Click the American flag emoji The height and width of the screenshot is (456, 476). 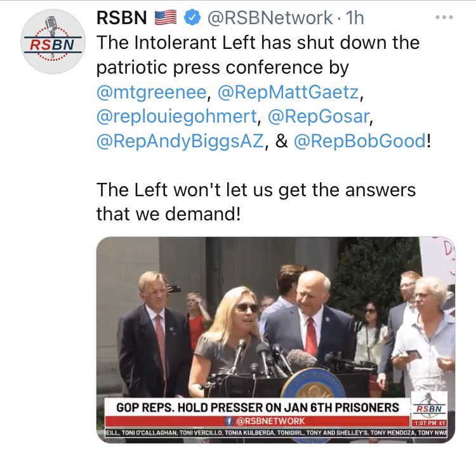(x=166, y=17)
